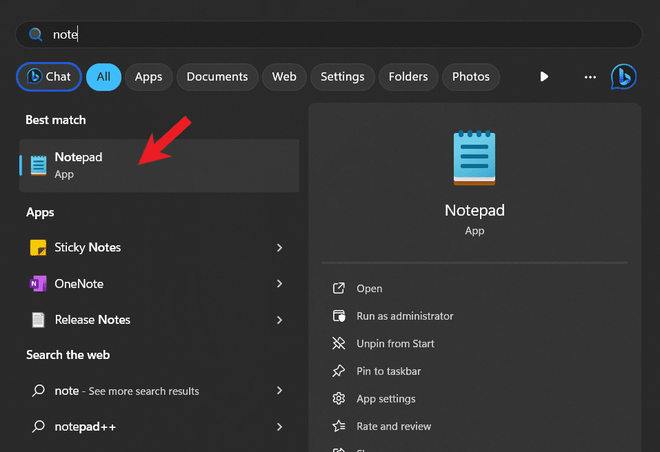The image size is (660, 452).
Task: Open the Chat button with Bing
Action: tap(49, 77)
